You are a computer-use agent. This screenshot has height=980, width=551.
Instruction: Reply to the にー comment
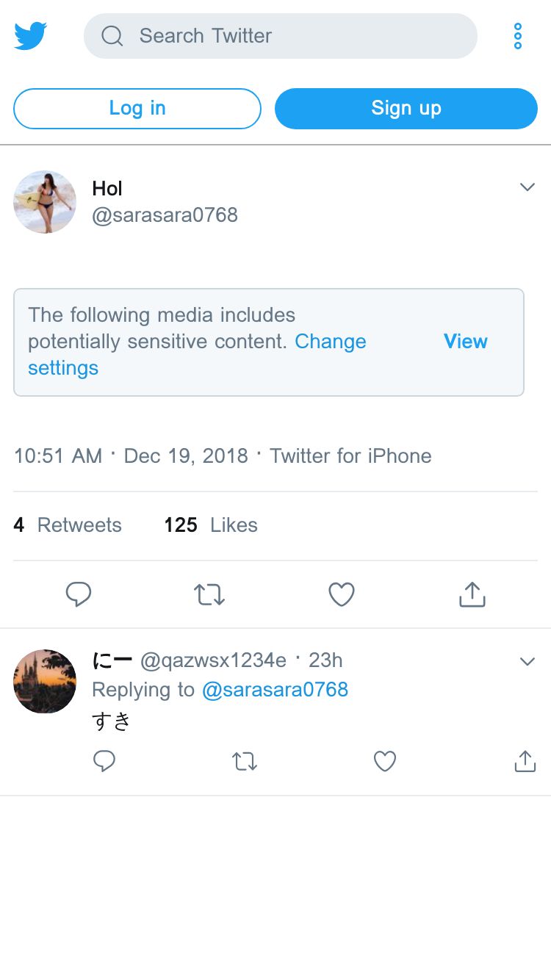click(x=104, y=761)
